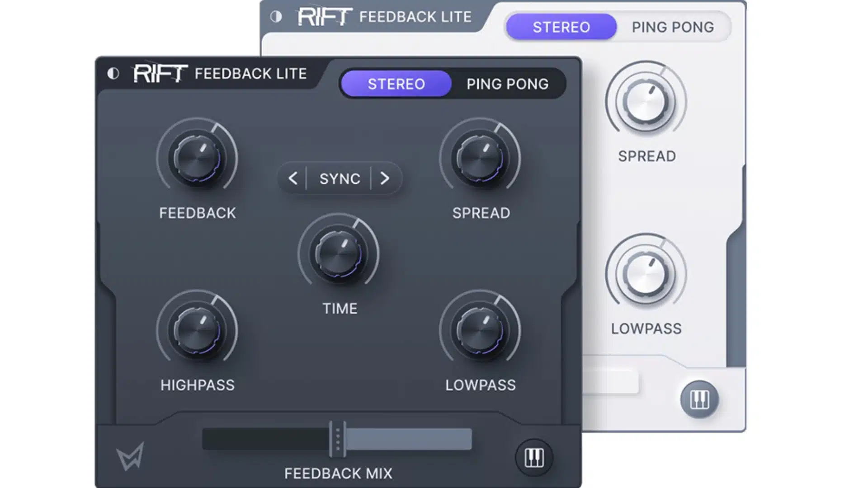The width and height of the screenshot is (868, 488).
Task: Go to next time mode with right arrow
Action: tap(385, 178)
